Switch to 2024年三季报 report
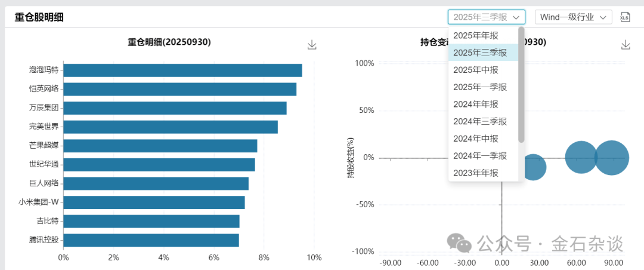The image size is (644, 270). pos(479,121)
